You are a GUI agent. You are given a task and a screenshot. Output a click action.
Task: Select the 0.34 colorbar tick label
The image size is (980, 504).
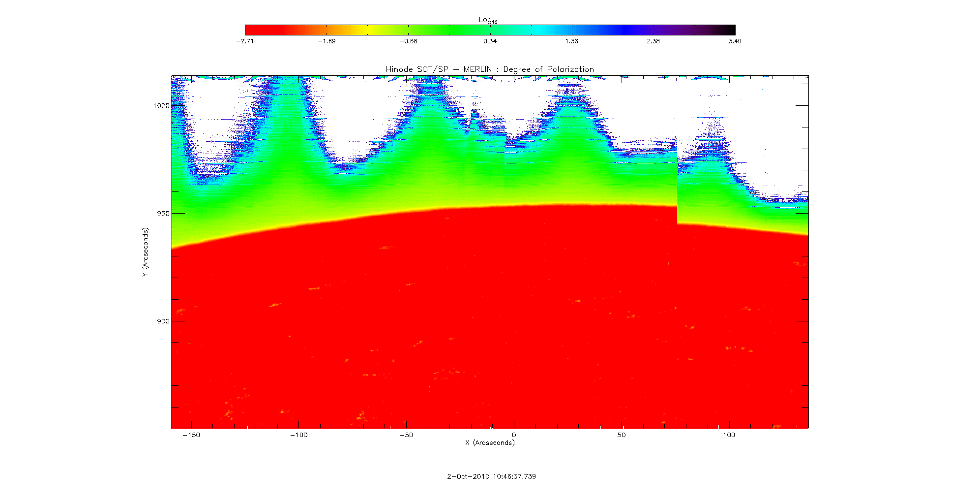pos(490,41)
